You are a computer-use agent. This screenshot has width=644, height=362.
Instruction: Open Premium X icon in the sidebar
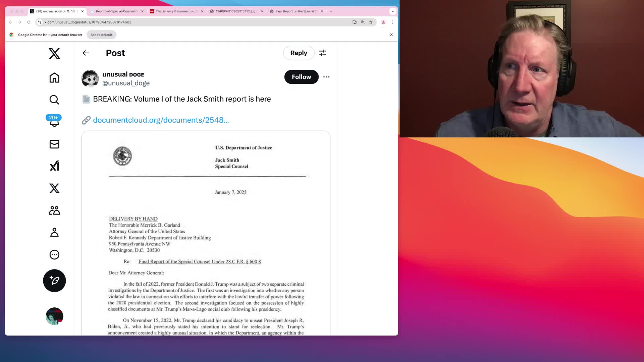(x=54, y=188)
